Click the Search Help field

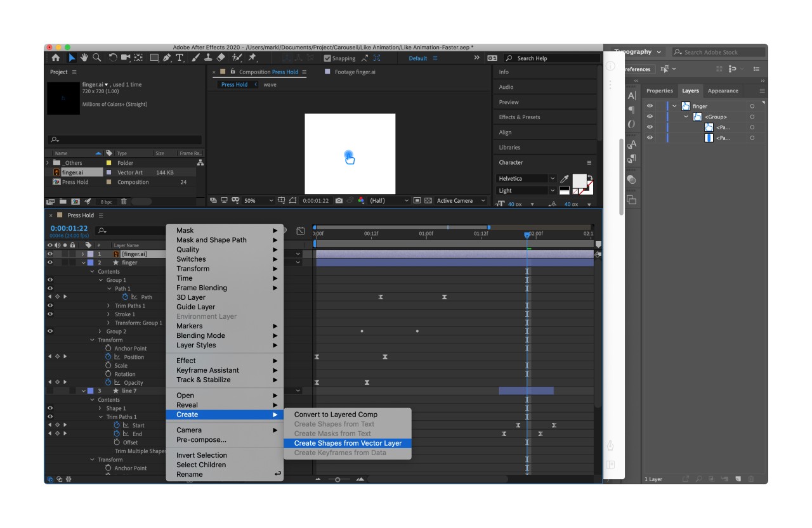(x=552, y=58)
